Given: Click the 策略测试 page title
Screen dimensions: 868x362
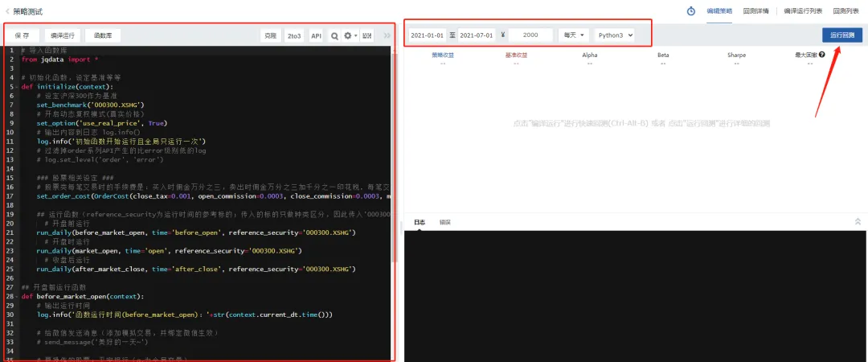Looking at the screenshot, I should [x=28, y=11].
